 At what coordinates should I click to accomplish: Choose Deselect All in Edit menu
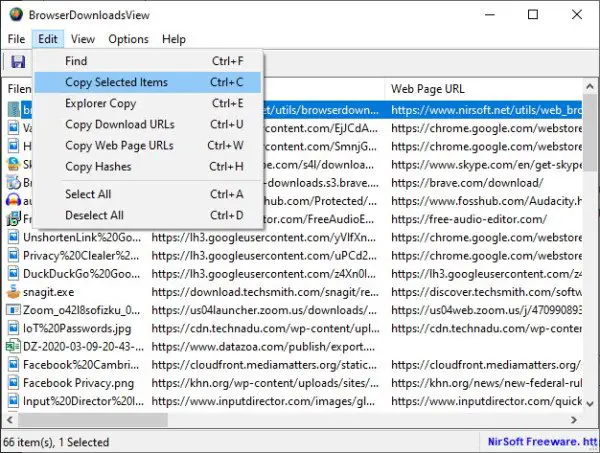[x=148, y=215]
